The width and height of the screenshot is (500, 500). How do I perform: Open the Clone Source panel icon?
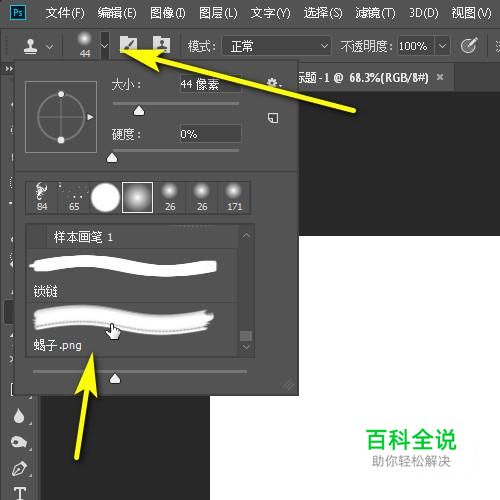[x=161, y=45]
